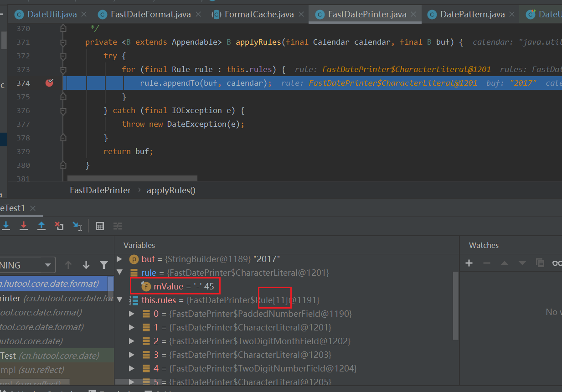Screen dimensions: 562x392
Task: Expand array element 3 CharacterLiteral@1203
Action: coord(132,355)
